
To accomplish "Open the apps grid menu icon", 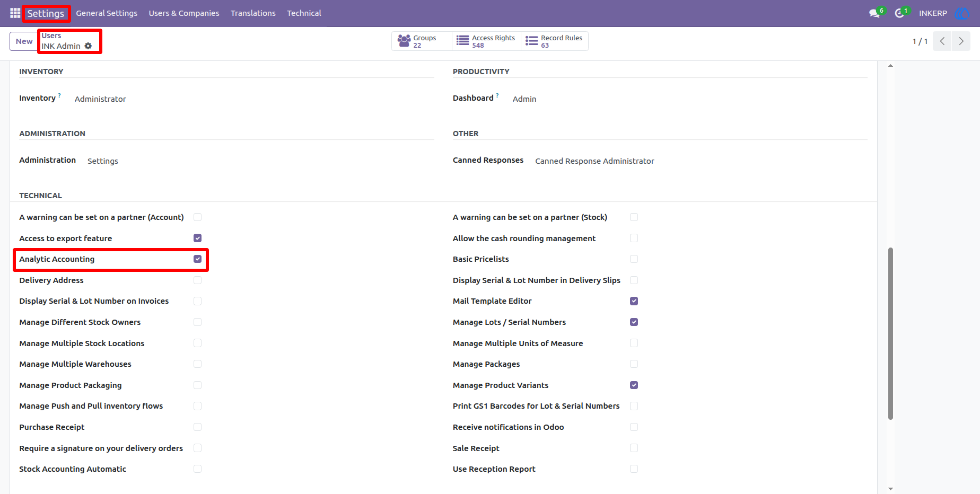I will coord(15,13).
